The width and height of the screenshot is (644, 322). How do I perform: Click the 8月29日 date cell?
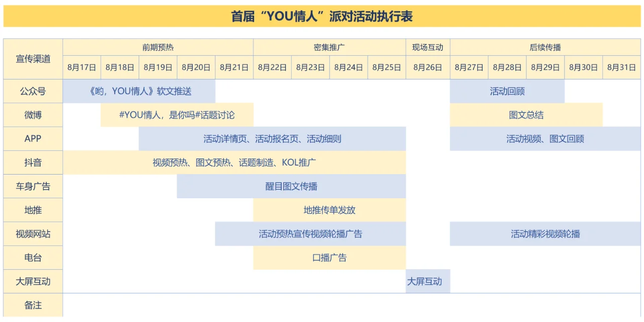pyautogui.click(x=545, y=67)
